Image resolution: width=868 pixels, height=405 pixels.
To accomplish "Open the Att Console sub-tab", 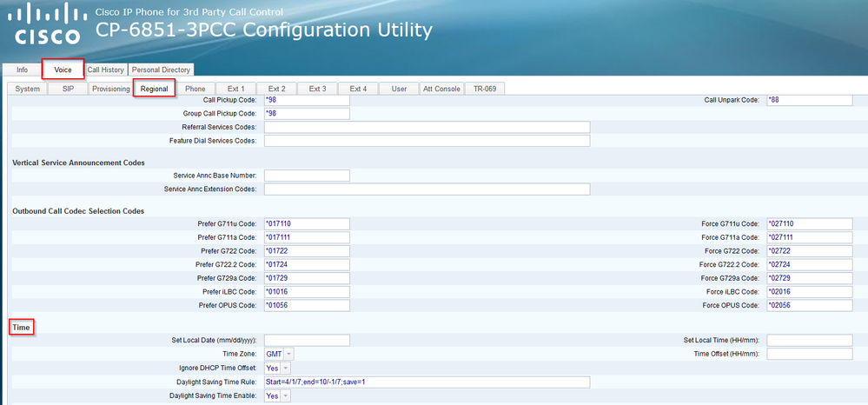I will pyautogui.click(x=441, y=89).
